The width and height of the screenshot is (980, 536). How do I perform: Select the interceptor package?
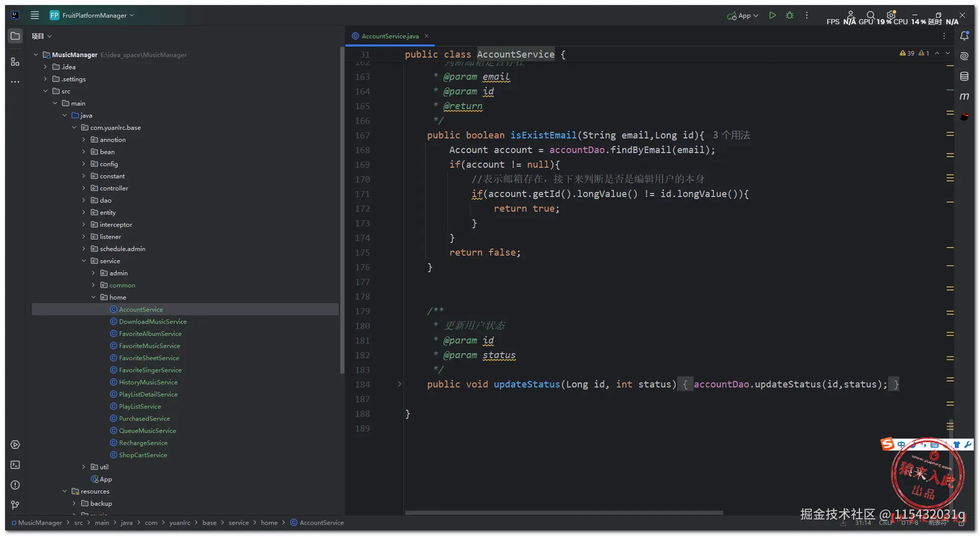tap(116, 224)
